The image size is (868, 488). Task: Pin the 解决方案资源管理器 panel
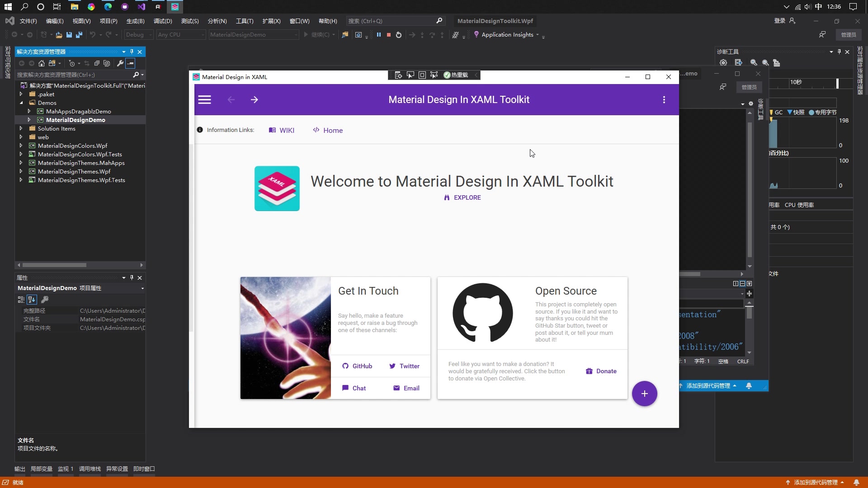(132, 52)
